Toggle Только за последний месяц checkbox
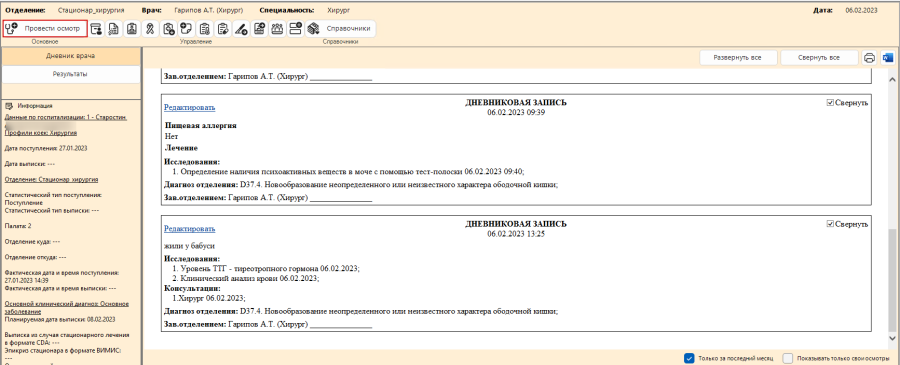This screenshot has height=365, width=900. (689, 359)
